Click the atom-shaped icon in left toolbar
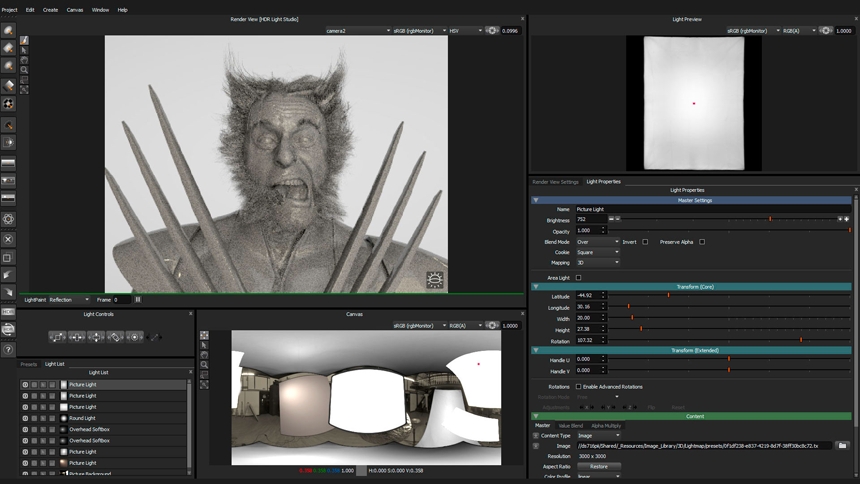The height and width of the screenshot is (484, 860). pos(8,219)
